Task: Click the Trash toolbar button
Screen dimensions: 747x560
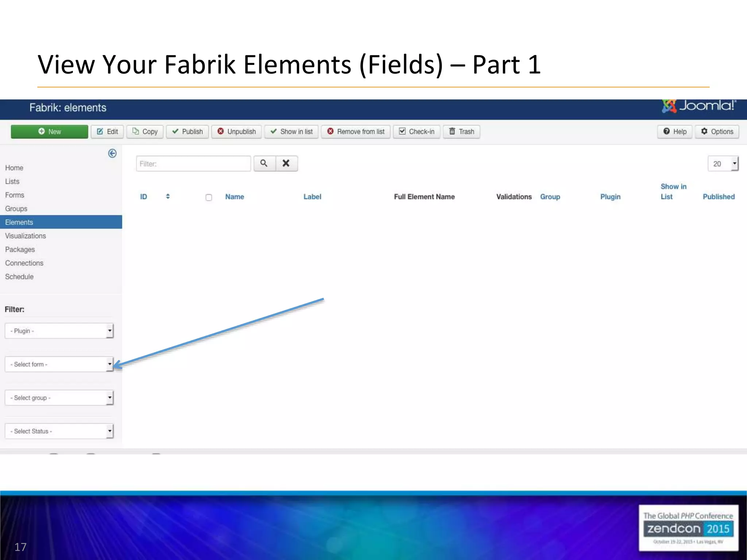Action: (x=461, y=132)
